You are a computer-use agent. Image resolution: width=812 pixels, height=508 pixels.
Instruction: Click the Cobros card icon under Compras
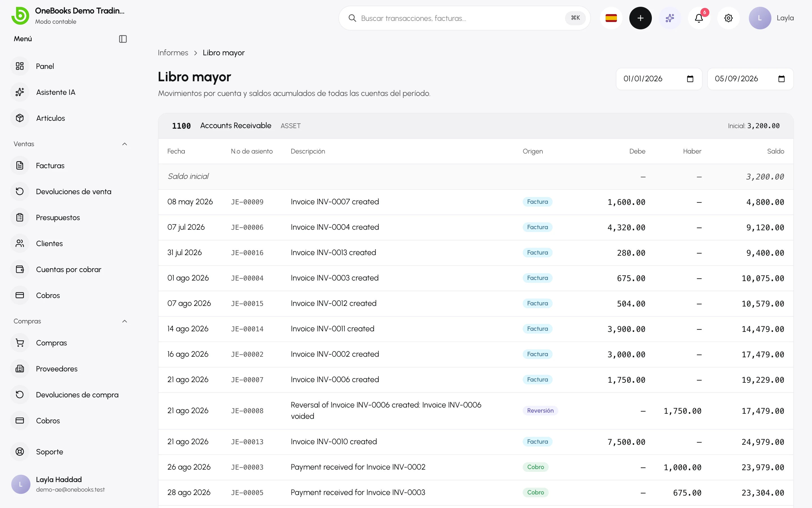[20, 421]
